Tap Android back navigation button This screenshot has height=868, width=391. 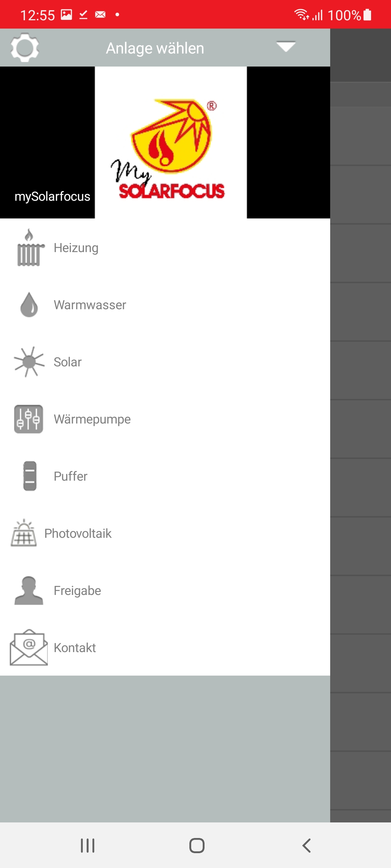[x=306, y=846]
